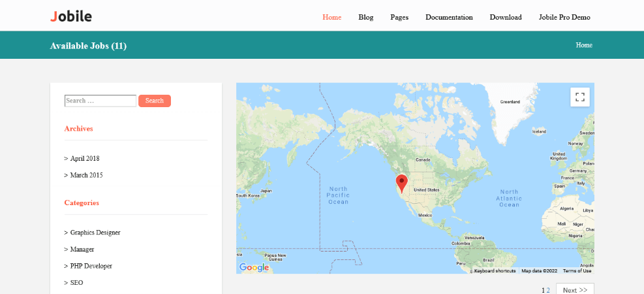Click the red location pin on map
Viewport: 644px width, 294px height.
401,184
